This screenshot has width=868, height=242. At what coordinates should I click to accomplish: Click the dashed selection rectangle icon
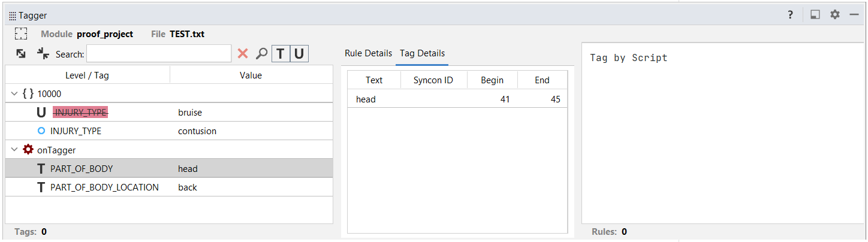pyautogui.click(x=21, y=34)
